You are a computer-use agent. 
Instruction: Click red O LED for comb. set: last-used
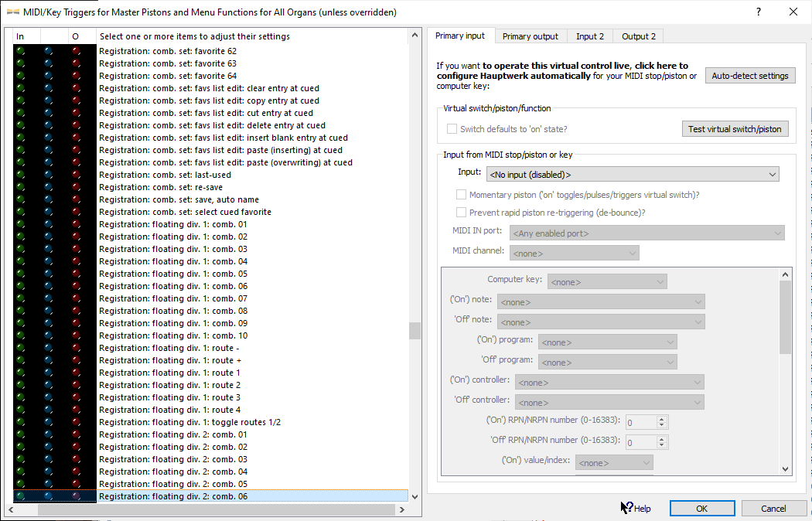point(76,175)
